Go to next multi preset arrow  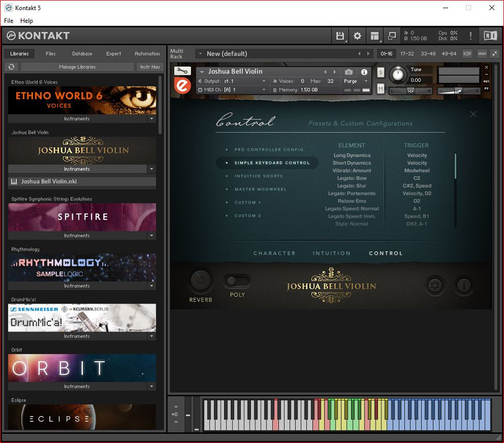[368, 54]
